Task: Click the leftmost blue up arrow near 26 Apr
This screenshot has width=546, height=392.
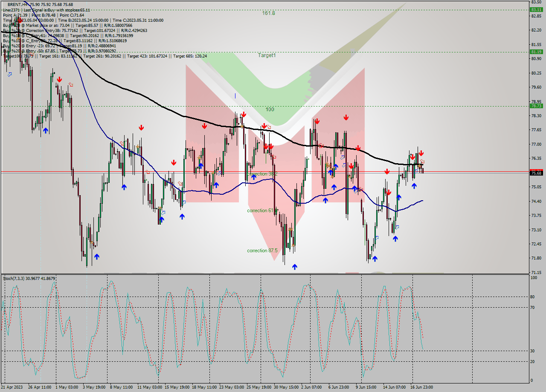Action: tap(46, 130)
